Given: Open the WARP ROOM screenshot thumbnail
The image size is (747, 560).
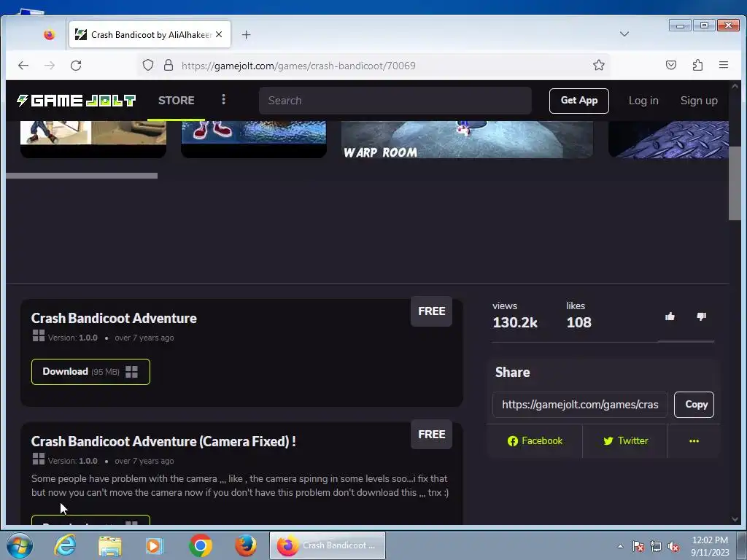Looking at the screenshot, I should point(467,139).
